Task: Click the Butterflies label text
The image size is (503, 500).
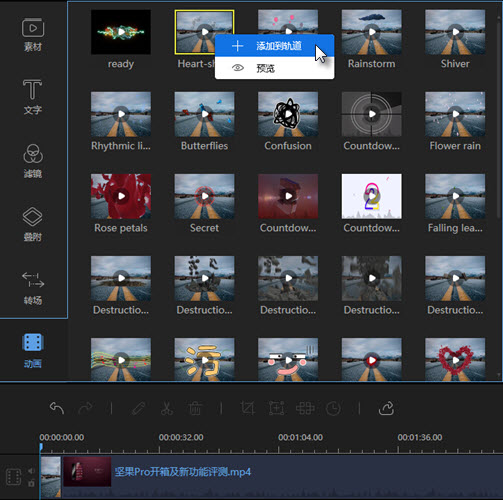Action: click(x=204, y=146)
